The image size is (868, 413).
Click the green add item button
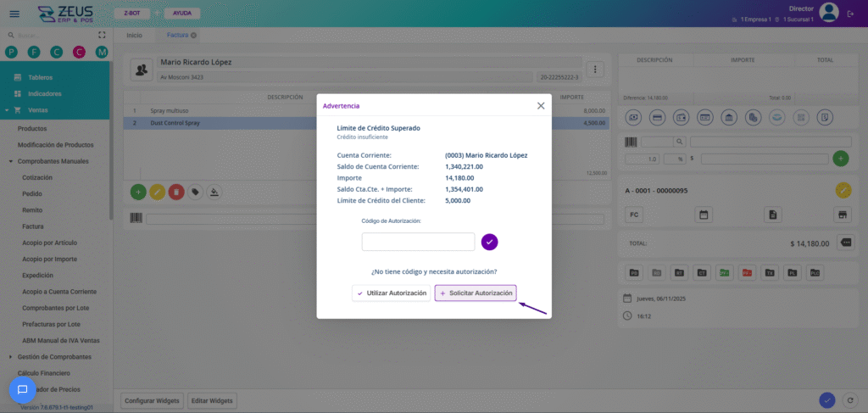click(137, 192)
